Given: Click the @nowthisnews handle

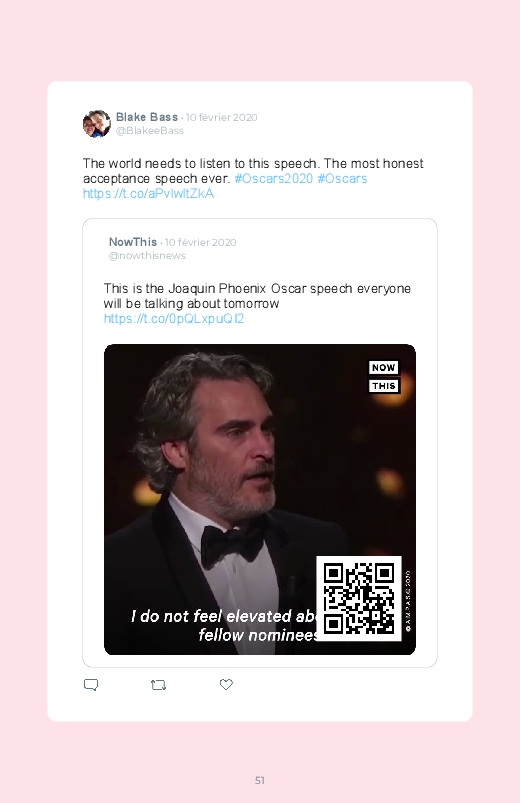Looking at the screenshot, I should click(147, 256).
